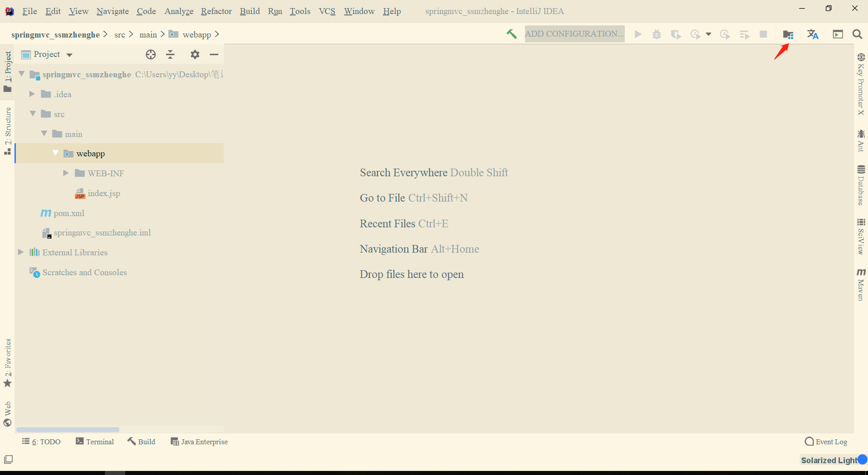
Task: Open the File menu
Action: (x=30, y=11)
